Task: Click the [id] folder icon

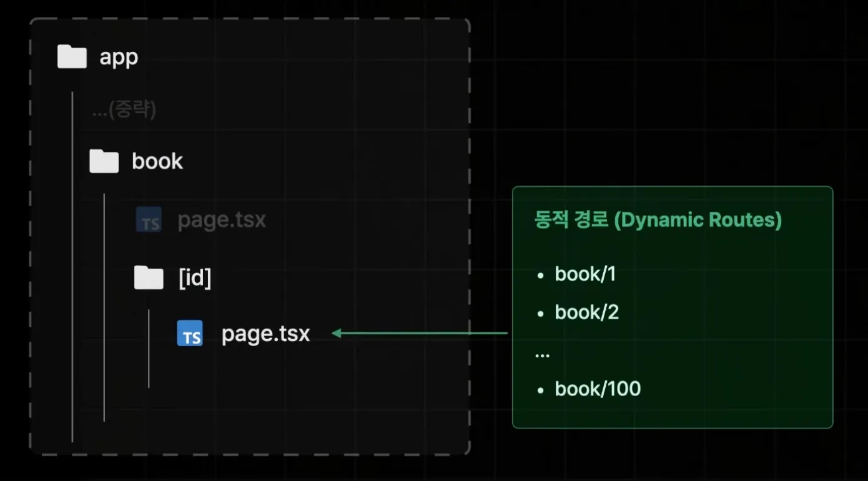Action: point(149,278)
